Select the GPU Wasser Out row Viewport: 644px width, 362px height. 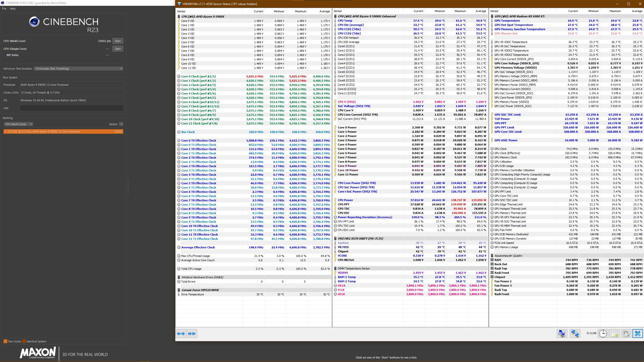click(x=567, y=33)
